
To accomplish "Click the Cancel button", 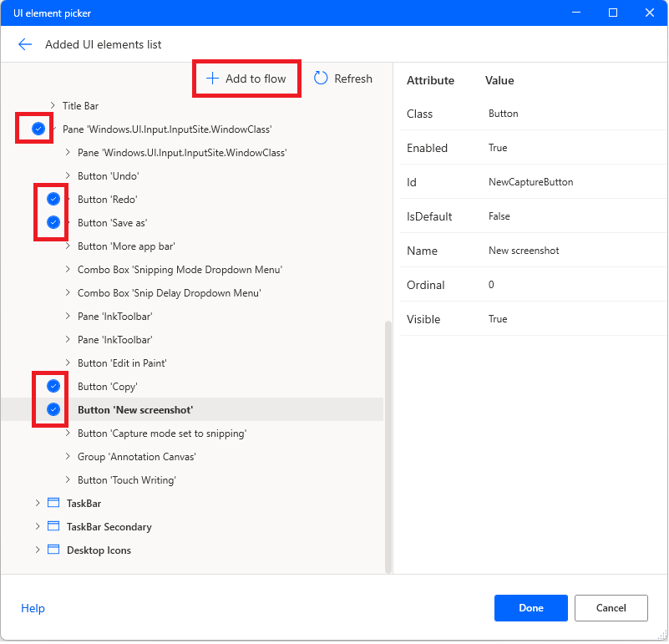I will 611,609.
